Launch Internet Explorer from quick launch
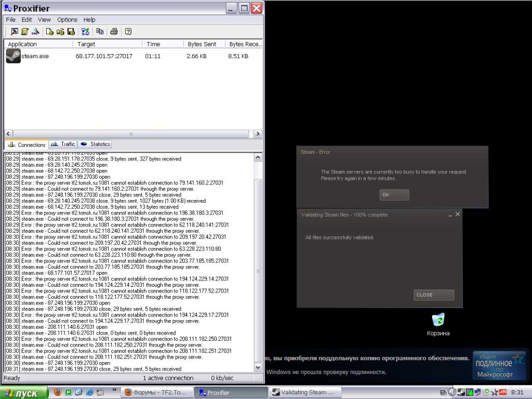 (x=89, y=392)
